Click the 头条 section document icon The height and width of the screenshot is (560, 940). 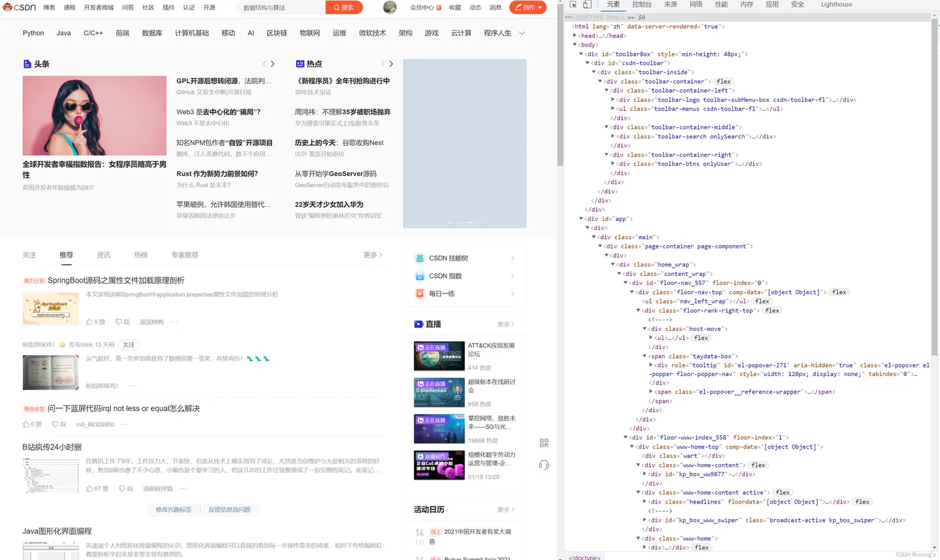click(27, 64)
